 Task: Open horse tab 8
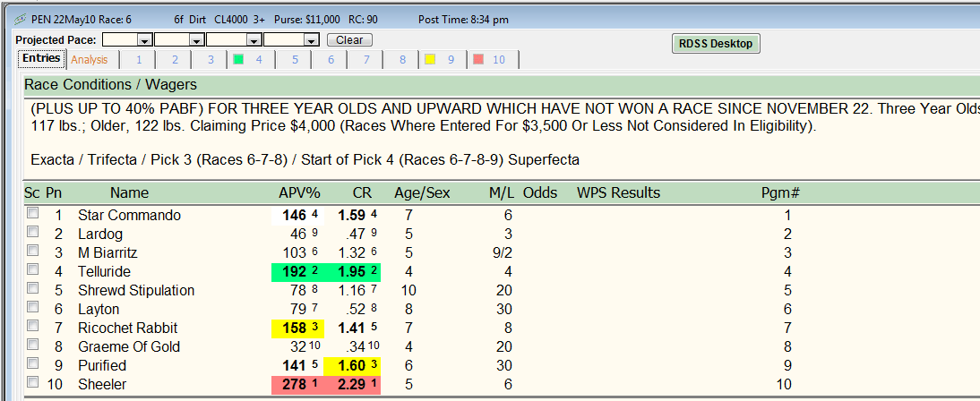point(403,60)
